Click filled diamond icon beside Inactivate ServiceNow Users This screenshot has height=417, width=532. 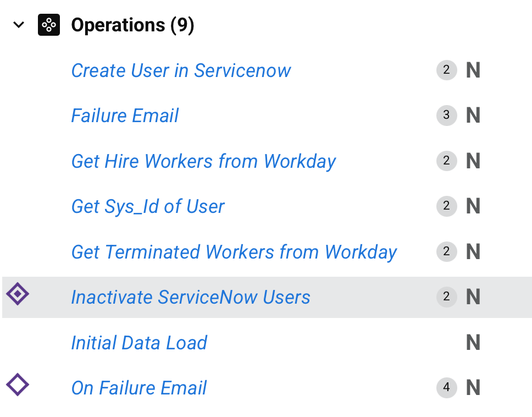coord(18,294)
